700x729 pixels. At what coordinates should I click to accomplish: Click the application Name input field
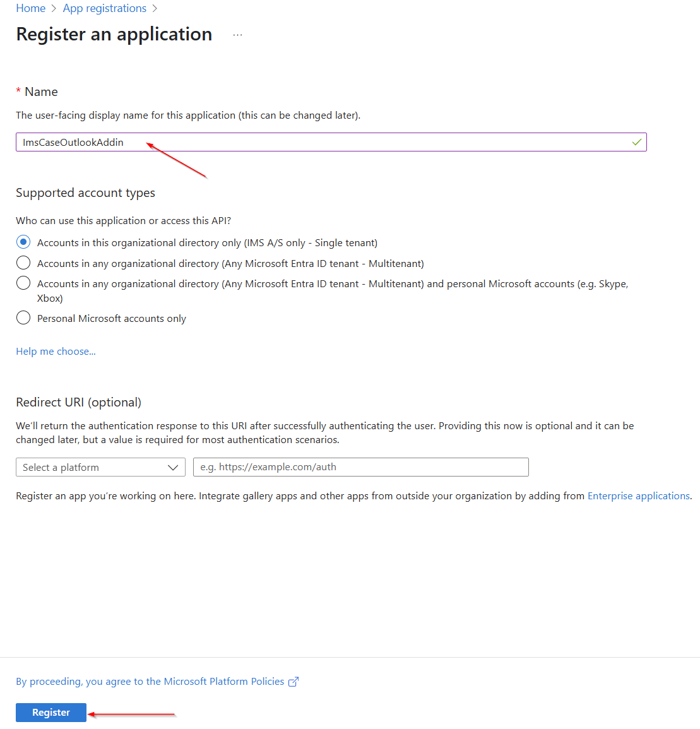[331, 142]
